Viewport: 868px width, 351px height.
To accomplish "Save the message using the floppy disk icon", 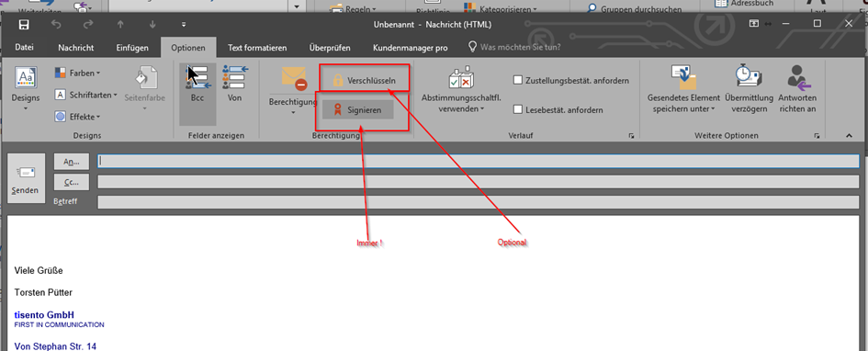I will tap(24, 25).
